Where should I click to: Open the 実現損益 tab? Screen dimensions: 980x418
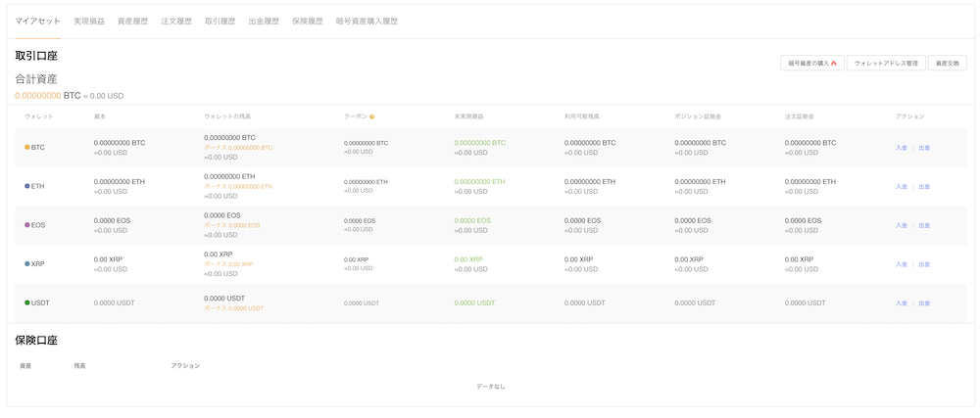(89, 21)
